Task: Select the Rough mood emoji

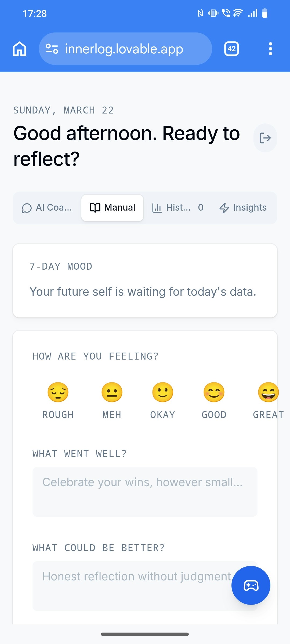Action: coord(58,392)
